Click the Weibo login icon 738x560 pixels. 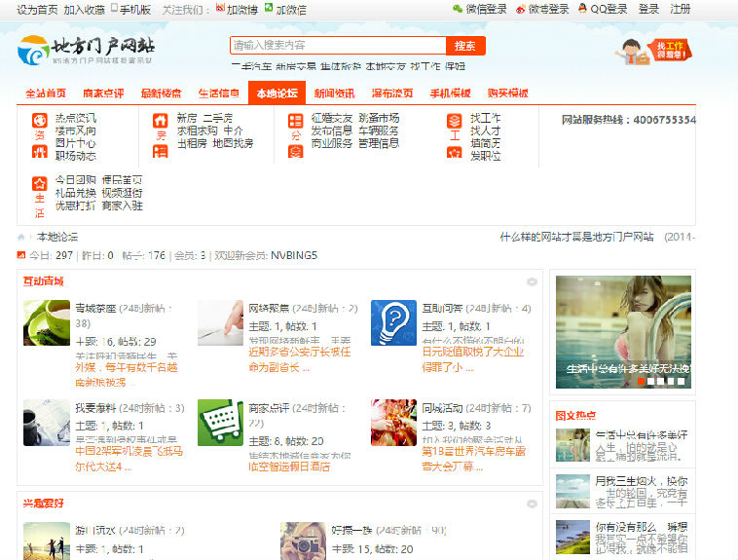521,9
